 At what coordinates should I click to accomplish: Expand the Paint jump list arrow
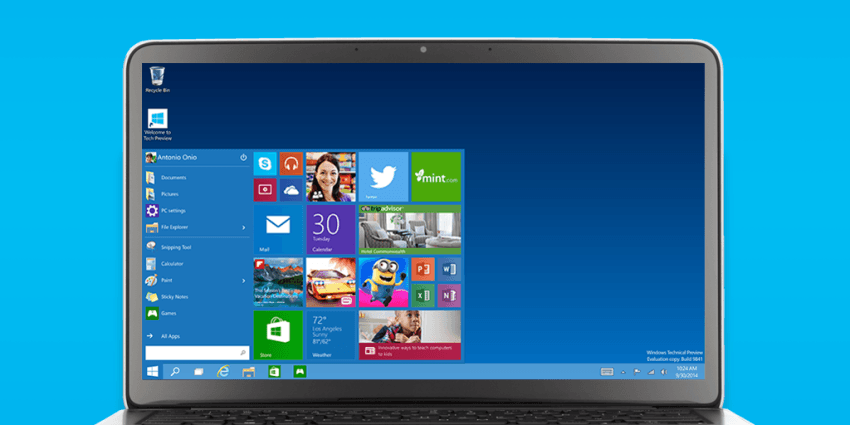pos(243,280)
